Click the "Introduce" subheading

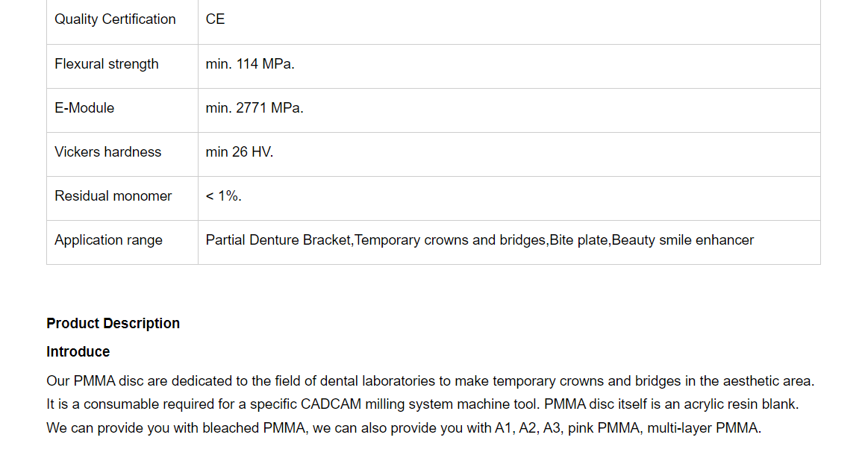tap(78, 352)
